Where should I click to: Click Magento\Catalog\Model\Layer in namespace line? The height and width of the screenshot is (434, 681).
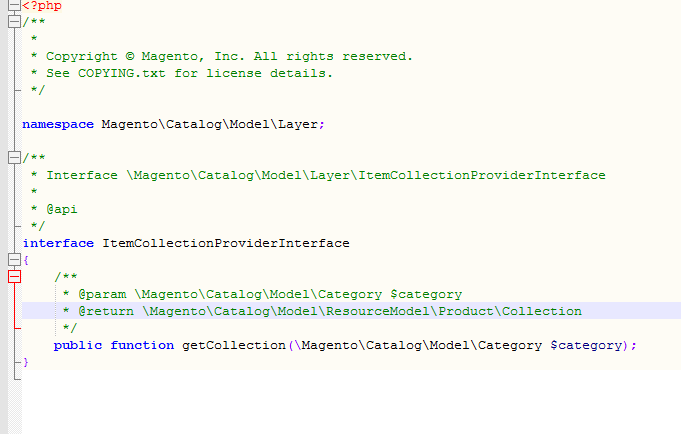pyautogui.click(x=209, y=124)
